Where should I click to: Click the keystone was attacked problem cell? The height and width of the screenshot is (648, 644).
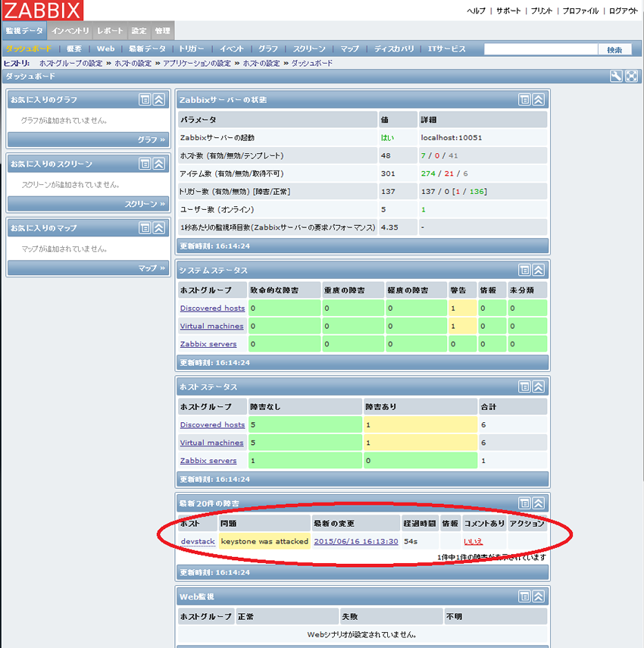[x=264, y=541]
